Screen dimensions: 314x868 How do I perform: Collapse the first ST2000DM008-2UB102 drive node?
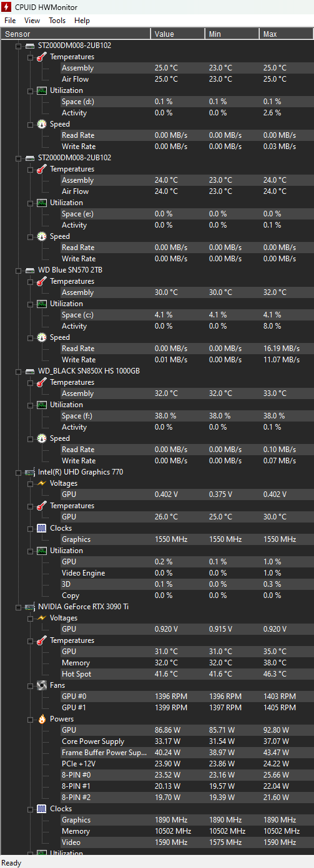pyautogui.click(x=18, y=46)
